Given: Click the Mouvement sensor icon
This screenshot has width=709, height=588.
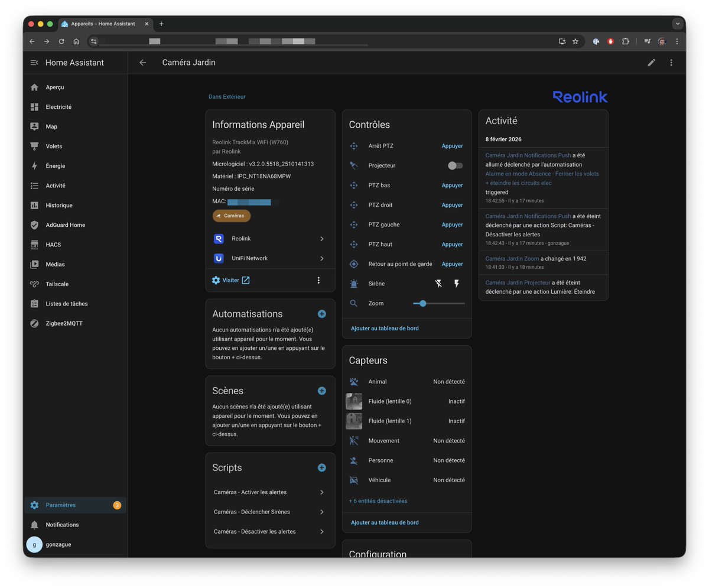Looking at the screenshot, I should (354, 441).
